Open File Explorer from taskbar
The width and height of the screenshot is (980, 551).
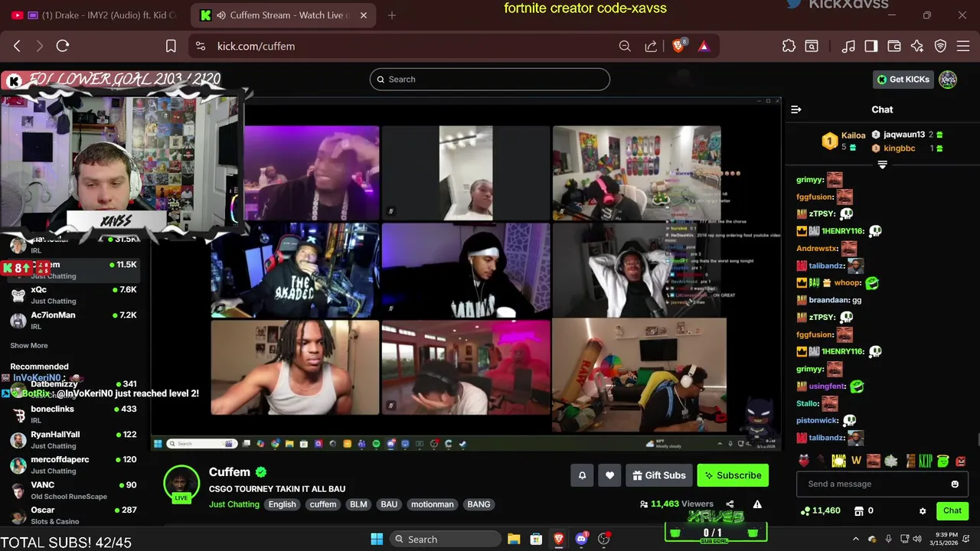514,539
